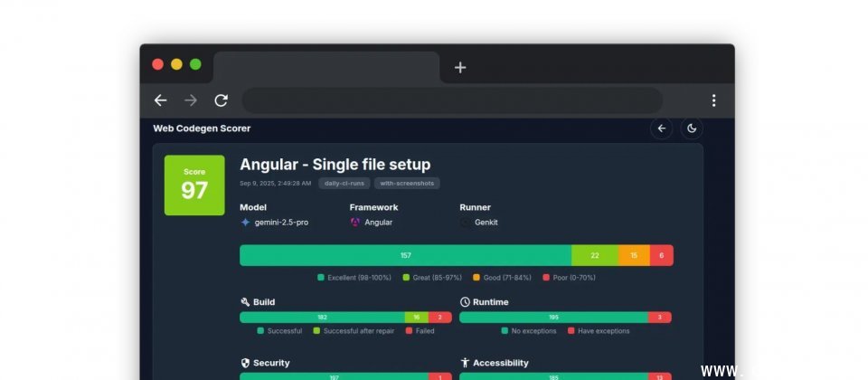
Task: Click the Angular framework value text
Action: (x=379, y=223)
